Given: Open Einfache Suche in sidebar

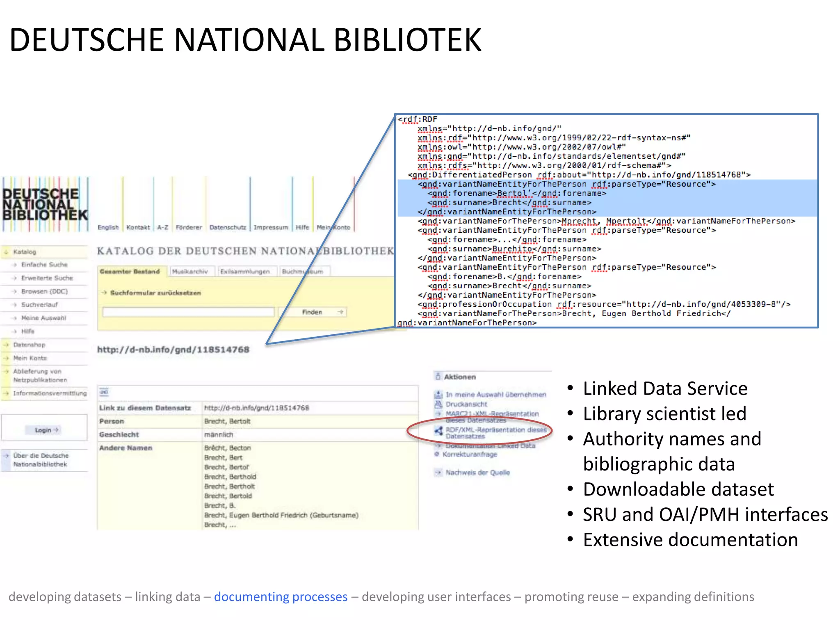Looking at the screenshot, I should coord(44,265).
